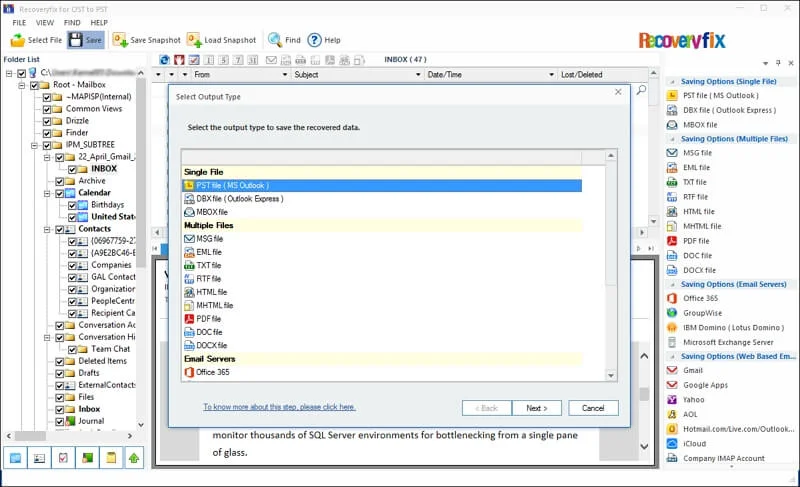Click the Next button in dialog

pos(537,408)
